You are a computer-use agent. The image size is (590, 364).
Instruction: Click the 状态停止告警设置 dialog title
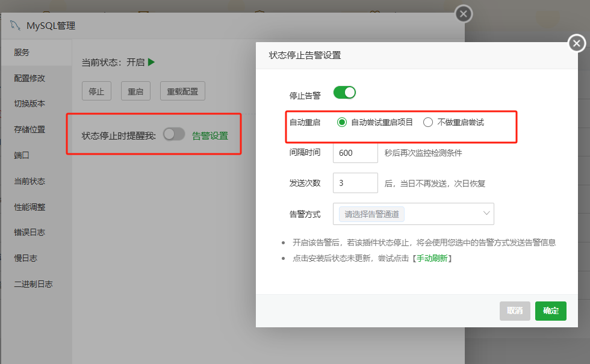305,55
